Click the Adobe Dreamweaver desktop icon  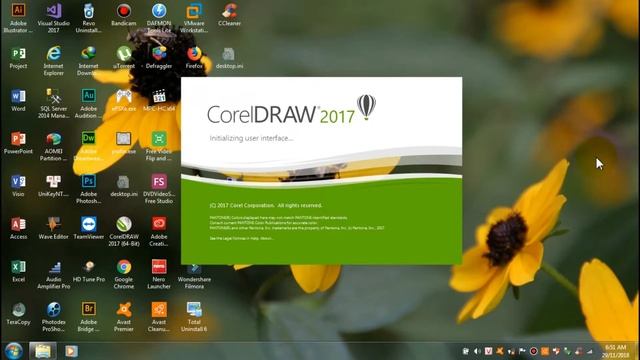(x=89, y=146)
